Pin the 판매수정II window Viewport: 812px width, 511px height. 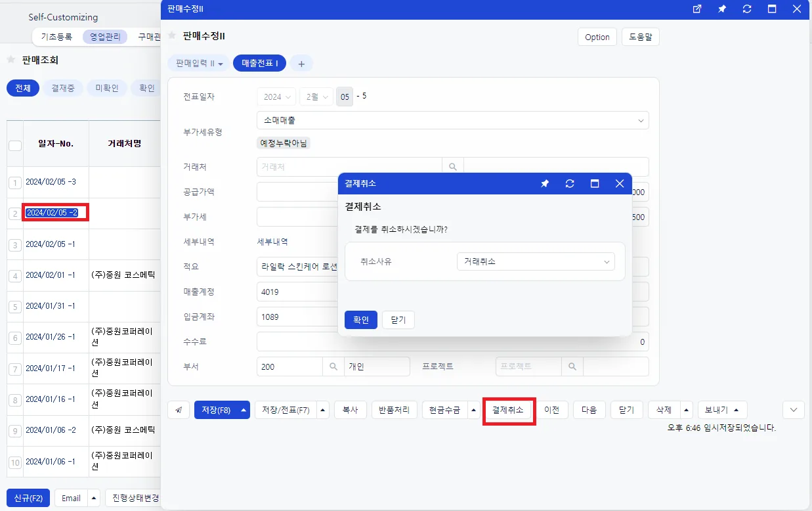coord(722,9)
